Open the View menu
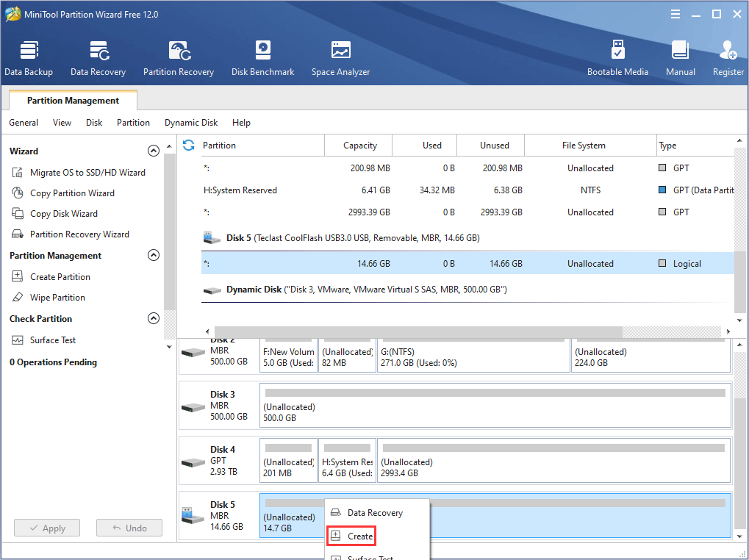Screen dimensions: 749x560 coord(62,123)
